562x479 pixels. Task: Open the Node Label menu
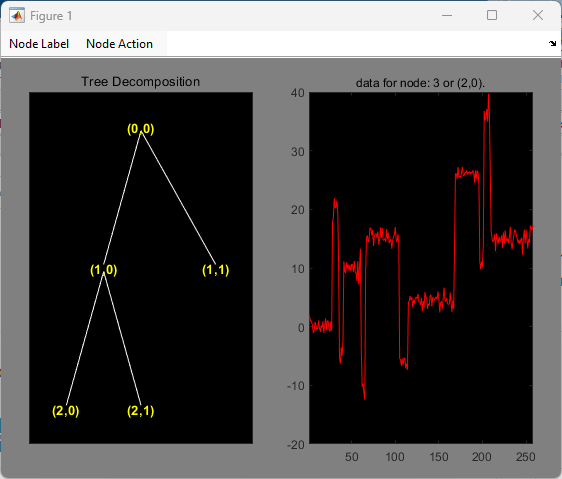(x=39, y=44)
